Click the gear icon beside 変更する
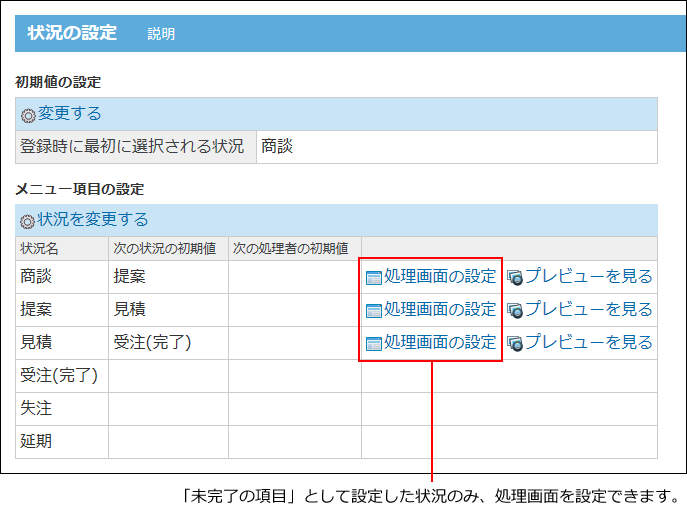Screen dimensions: 687x512 pos(28,116)
